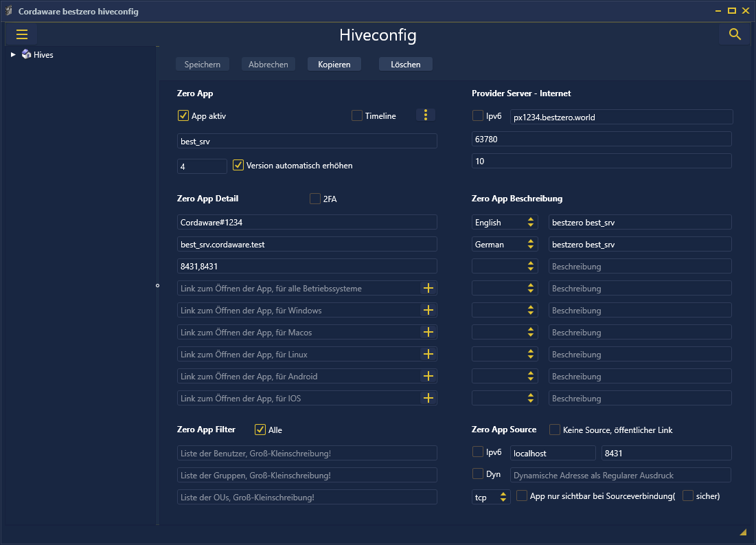Click the search magnifier icon
The width and height of the screenshot is (756, 545).
[x=735, y=34]
